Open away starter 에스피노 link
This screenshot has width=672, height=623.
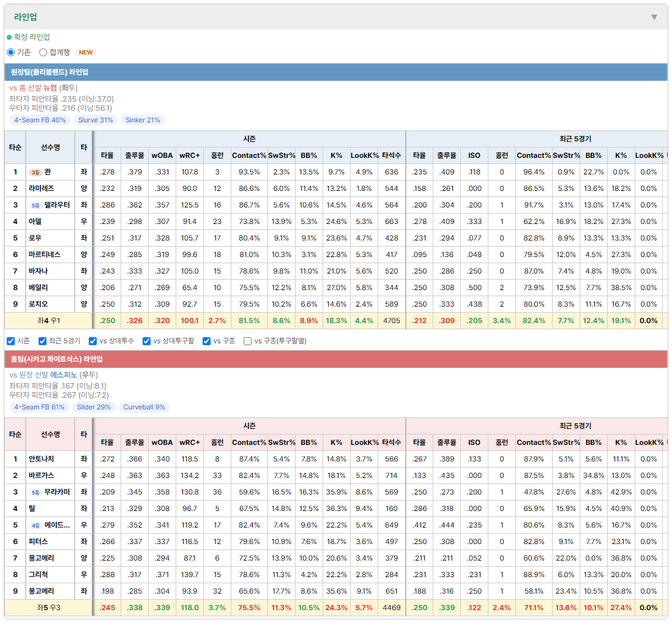tap(64, 375)
